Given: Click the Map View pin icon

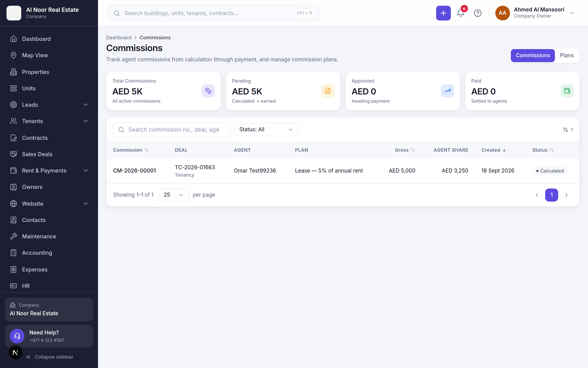Looking at the screenshot, I should click(x=14, y=55).
